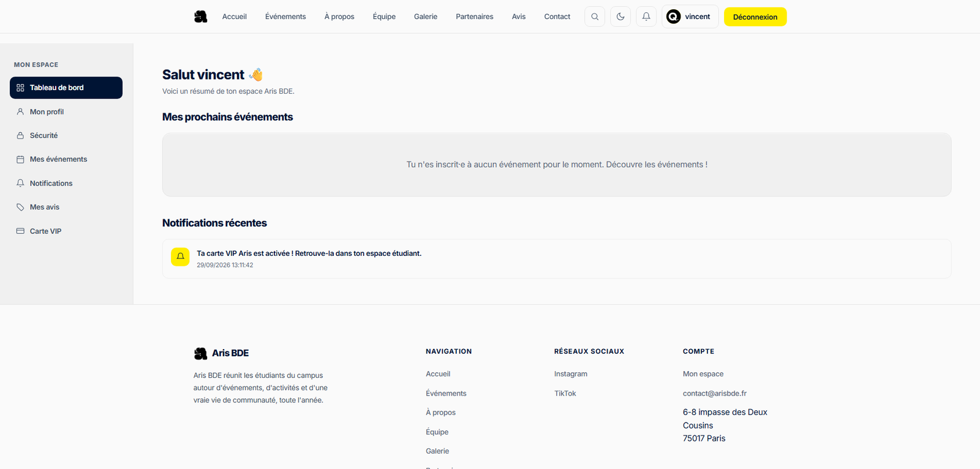Click the yellow Déconnexion button
This screenshot has height=469, width=980.
(755, 17)
